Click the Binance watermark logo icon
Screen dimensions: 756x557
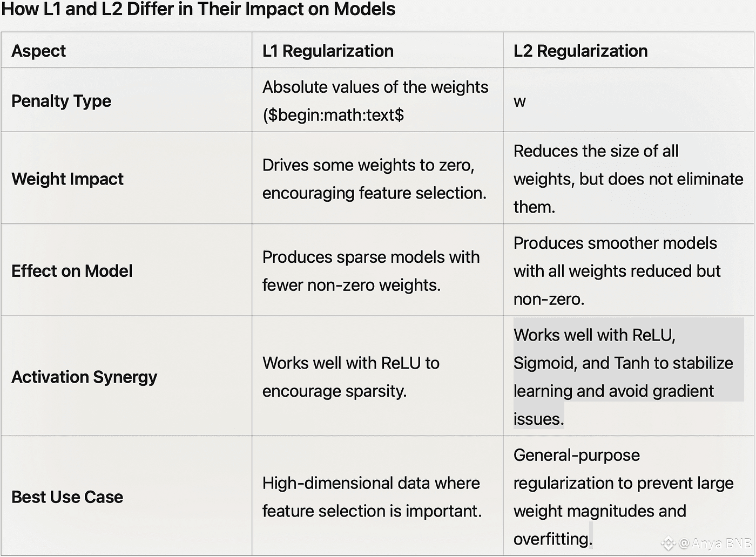click(x=669, y=543)
